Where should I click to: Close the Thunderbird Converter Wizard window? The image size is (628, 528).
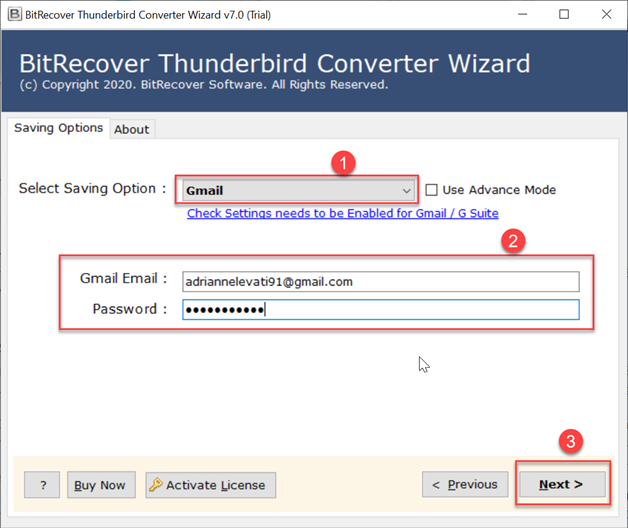(606, 14)
